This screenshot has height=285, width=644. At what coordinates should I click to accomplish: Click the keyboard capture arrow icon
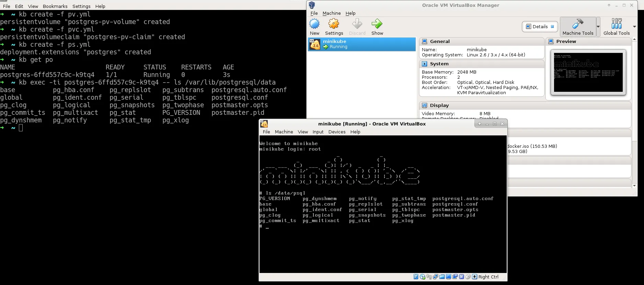[x=475, y=277]
